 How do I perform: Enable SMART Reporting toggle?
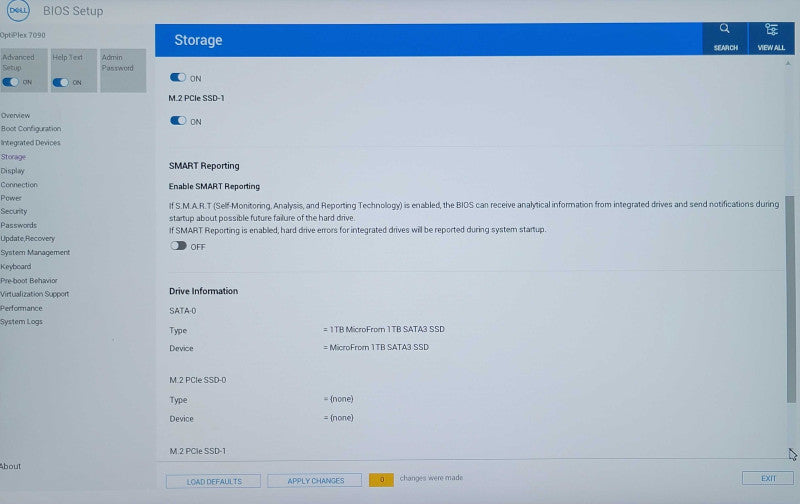coord(178,246)
